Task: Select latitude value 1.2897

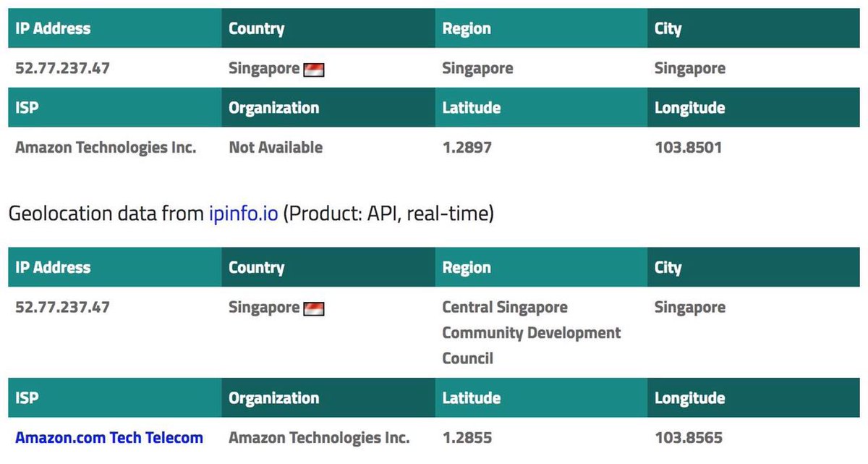Action: coord(467,148)
